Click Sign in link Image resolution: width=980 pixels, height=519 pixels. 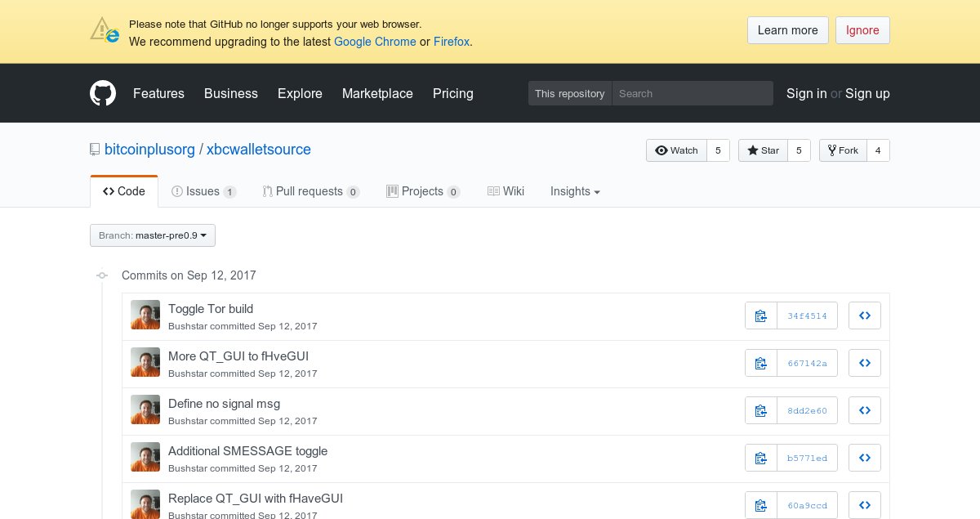pyautogui.click(x=806, y=93)
